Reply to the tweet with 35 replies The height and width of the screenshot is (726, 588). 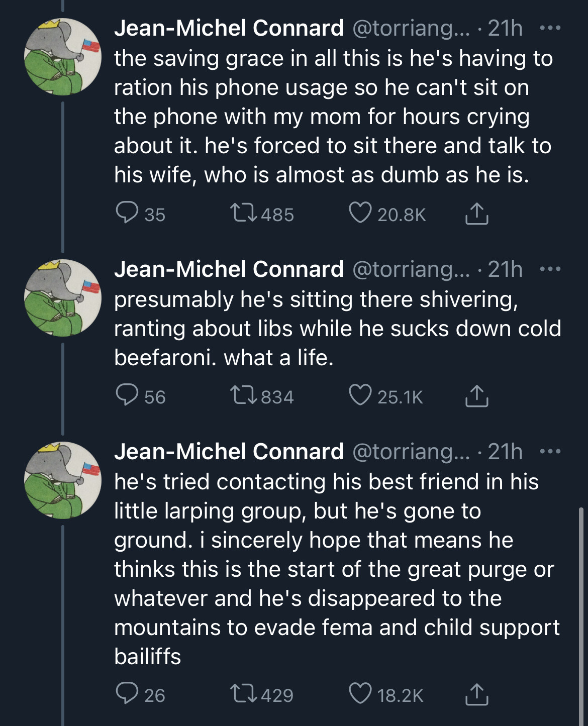click(127, 213)
